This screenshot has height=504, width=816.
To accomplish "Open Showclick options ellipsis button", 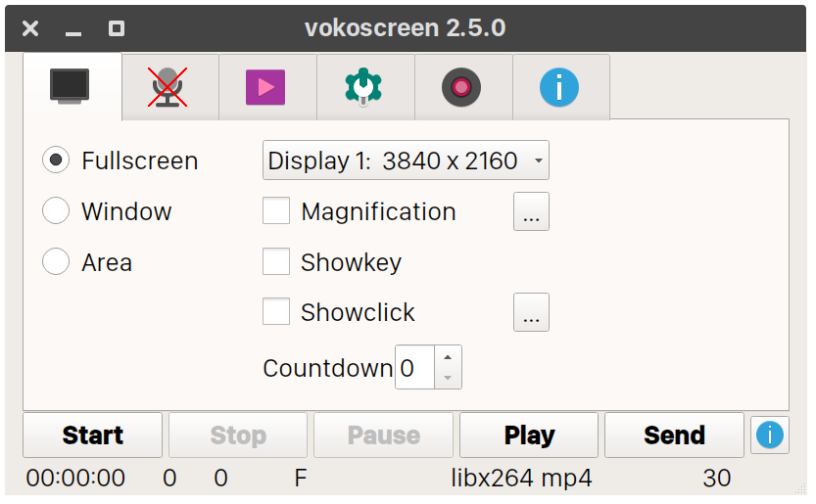I will coord(531,313).
